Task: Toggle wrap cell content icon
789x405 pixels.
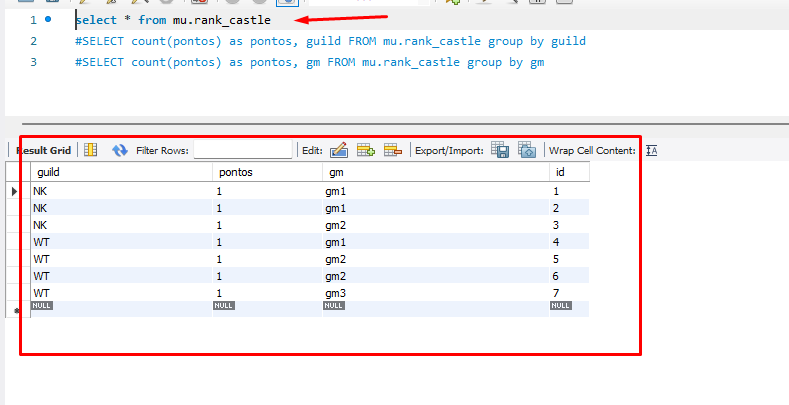Action: (652, 150)
